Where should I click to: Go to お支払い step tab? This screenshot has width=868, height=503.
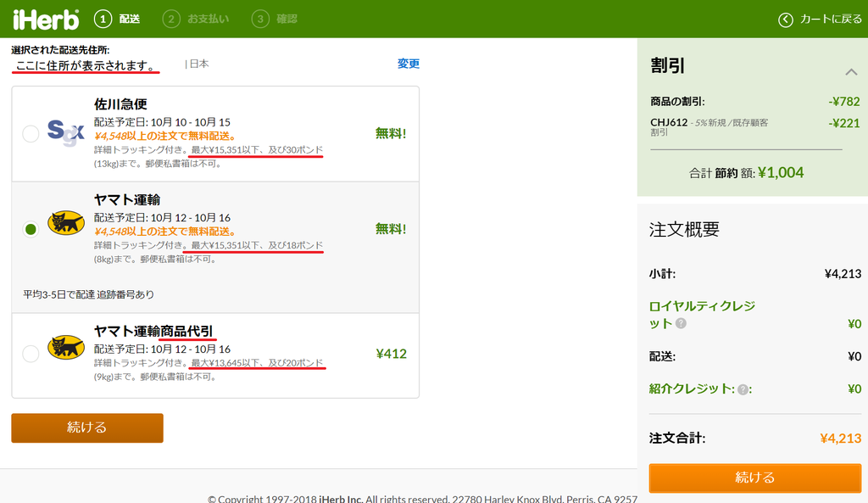click(x=196, y=19)
